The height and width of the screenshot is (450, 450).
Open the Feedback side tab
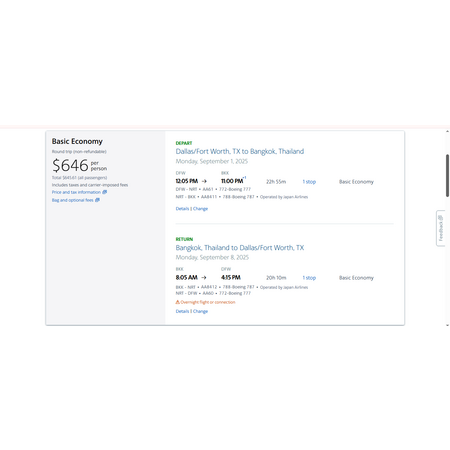tap(441, 228)
